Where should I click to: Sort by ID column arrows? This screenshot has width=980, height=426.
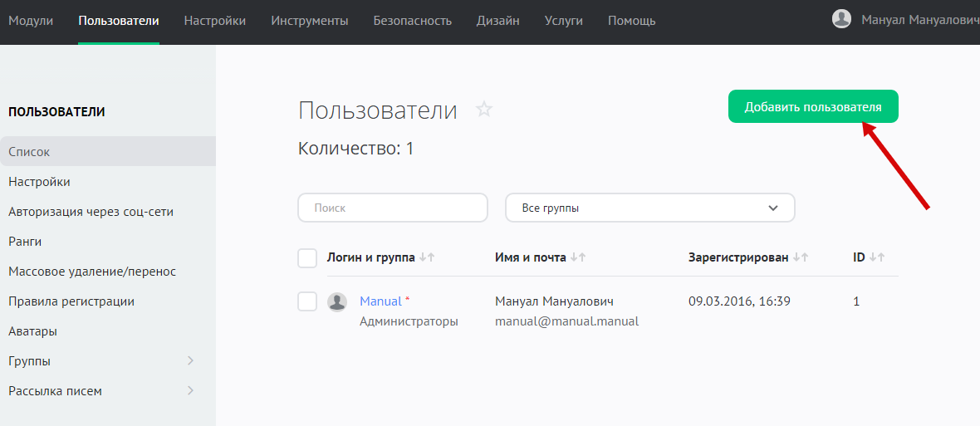[x=877, y=258]
